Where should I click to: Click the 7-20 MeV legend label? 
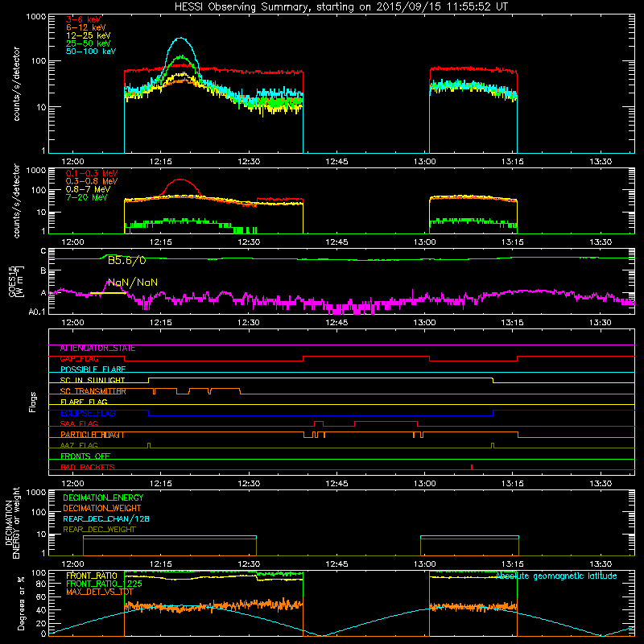click(x=87, y=197)
